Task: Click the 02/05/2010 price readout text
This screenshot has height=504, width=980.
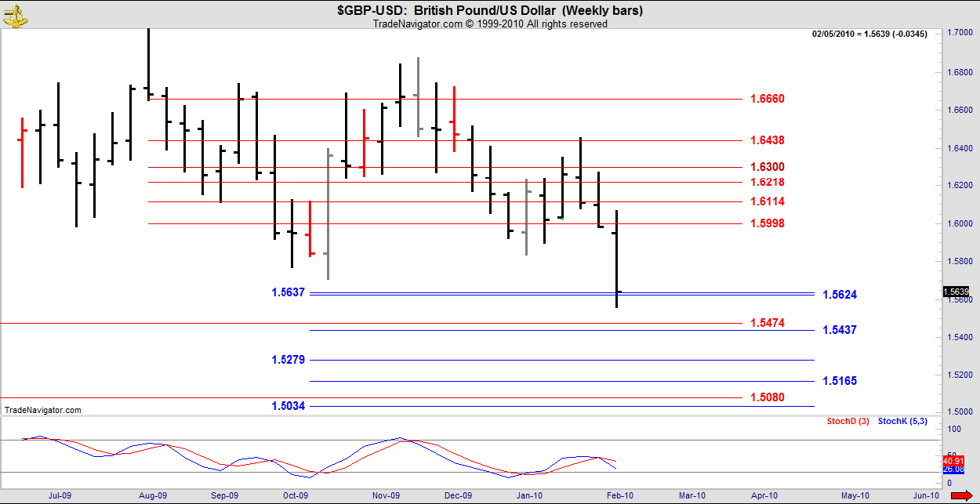Action: pos(869,34)
